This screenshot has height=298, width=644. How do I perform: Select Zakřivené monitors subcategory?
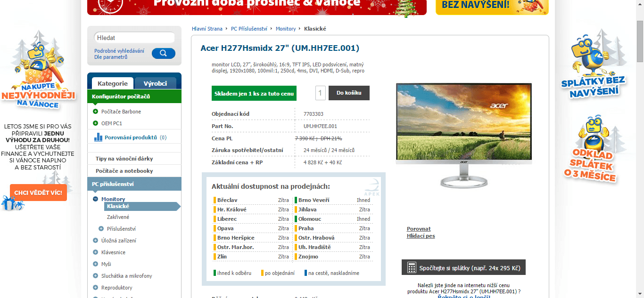pos(118,217)
